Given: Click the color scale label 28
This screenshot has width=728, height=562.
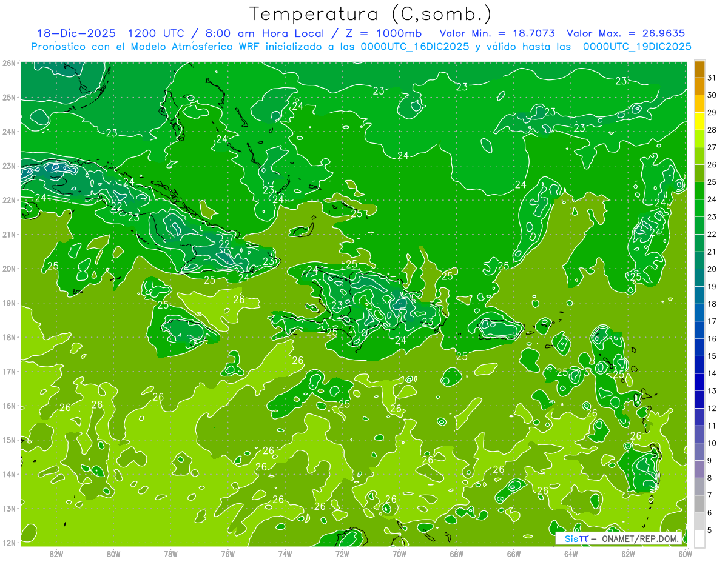Looking at the screenshot, I should [x=712, y=130].
